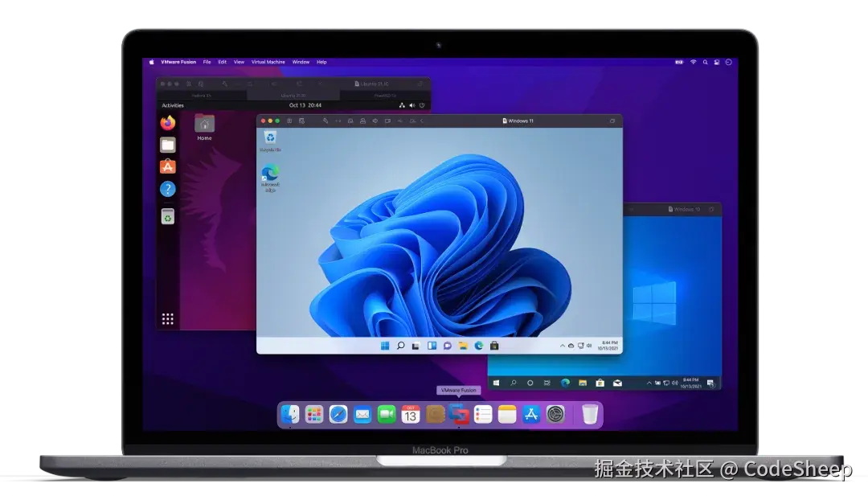This screenshot has height=496, width=868.
Task: Click the VMware Fusion icon in the Dock
Action: click(x=459, y=414)
